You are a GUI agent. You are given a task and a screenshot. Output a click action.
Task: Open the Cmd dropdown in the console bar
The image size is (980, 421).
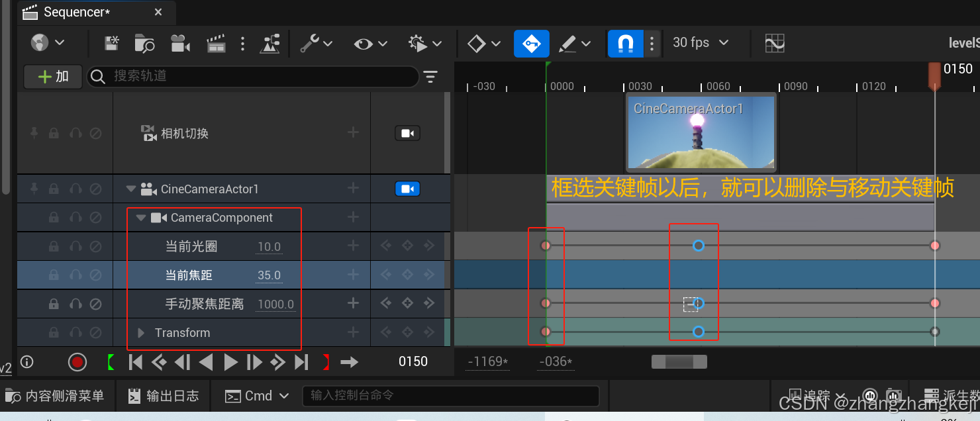coord(257,395)
